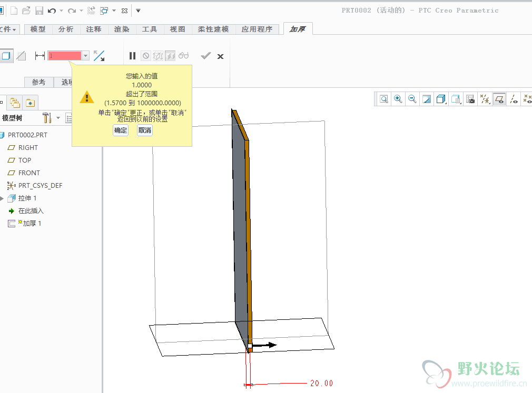Flip the thicken direction
This screenshot has height=393, width=532.
99,56
